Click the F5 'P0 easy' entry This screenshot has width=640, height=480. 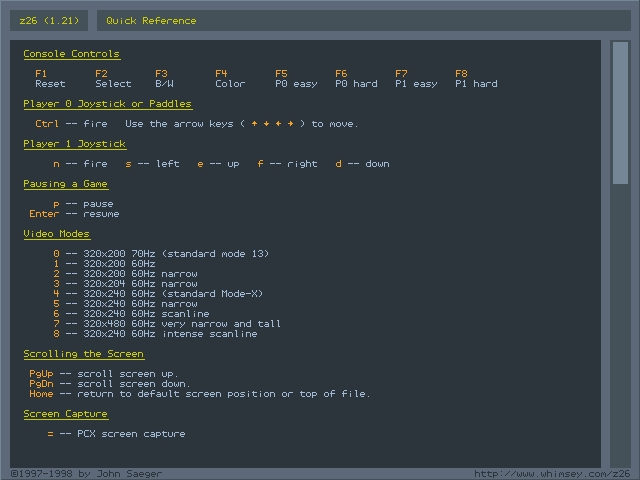coord(296,79)
